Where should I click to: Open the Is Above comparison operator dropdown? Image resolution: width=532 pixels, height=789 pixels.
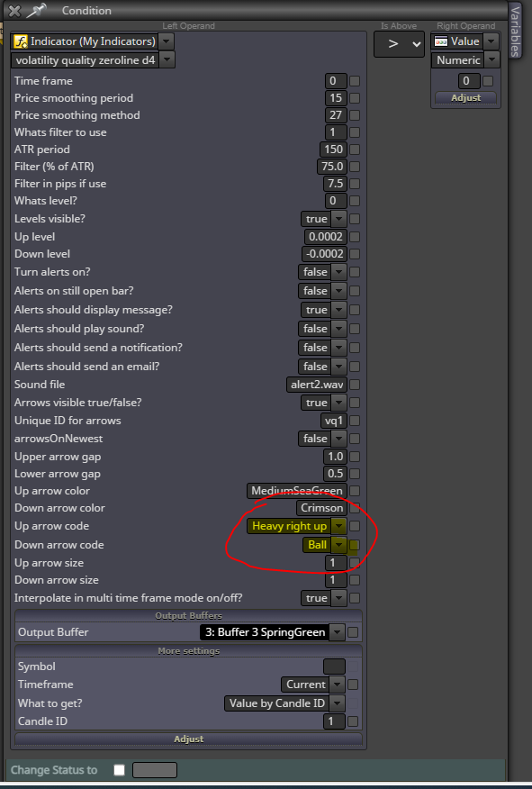click(399, 44)
